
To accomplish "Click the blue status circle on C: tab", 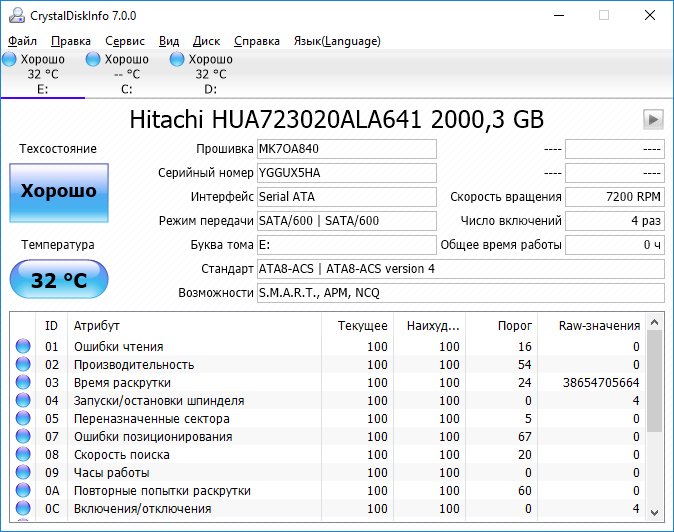I will pos(93,59).
